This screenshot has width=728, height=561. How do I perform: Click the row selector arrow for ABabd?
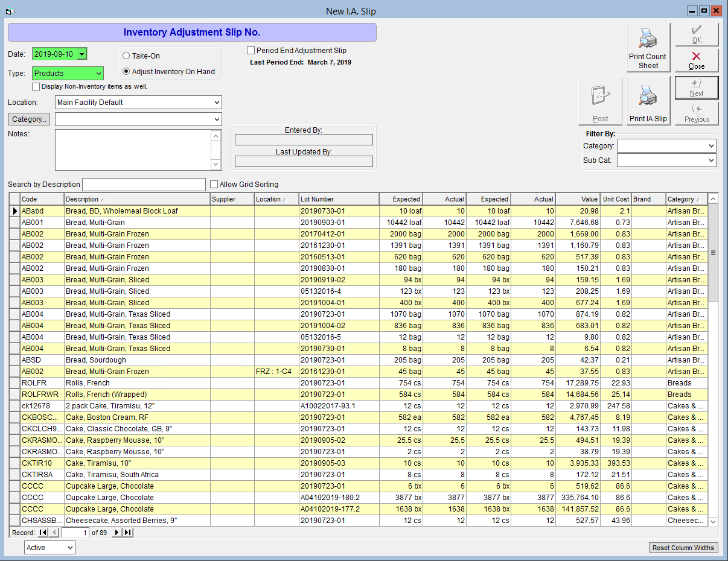click(14, 211)
